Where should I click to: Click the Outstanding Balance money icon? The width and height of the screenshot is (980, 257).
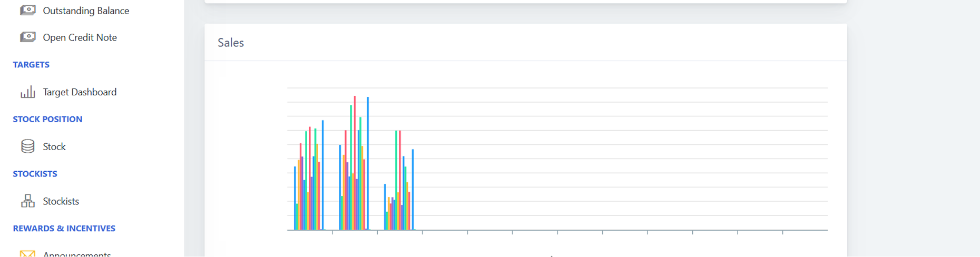tap(28, 10)
